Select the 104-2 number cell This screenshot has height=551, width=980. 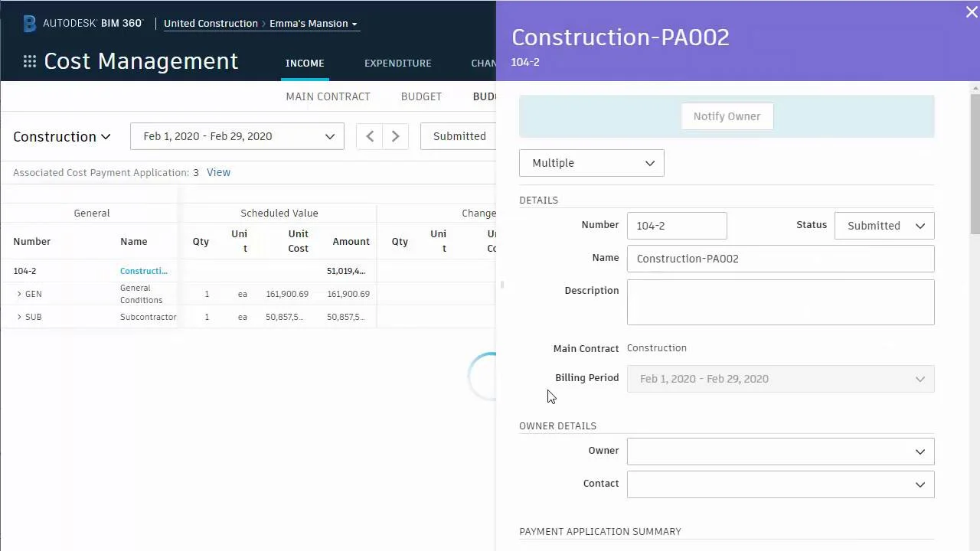pyautogui.click(x=24, y=271)
